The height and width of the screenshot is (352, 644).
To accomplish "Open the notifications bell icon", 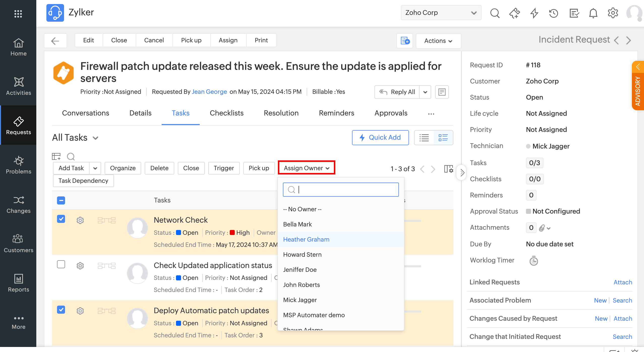I will pos(593,13).
